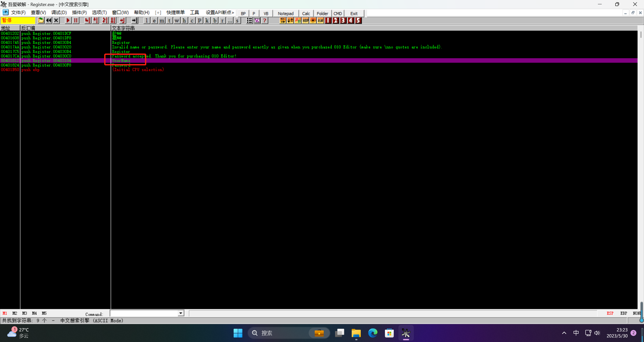Open memory map with 'm' button

(162, 21)
